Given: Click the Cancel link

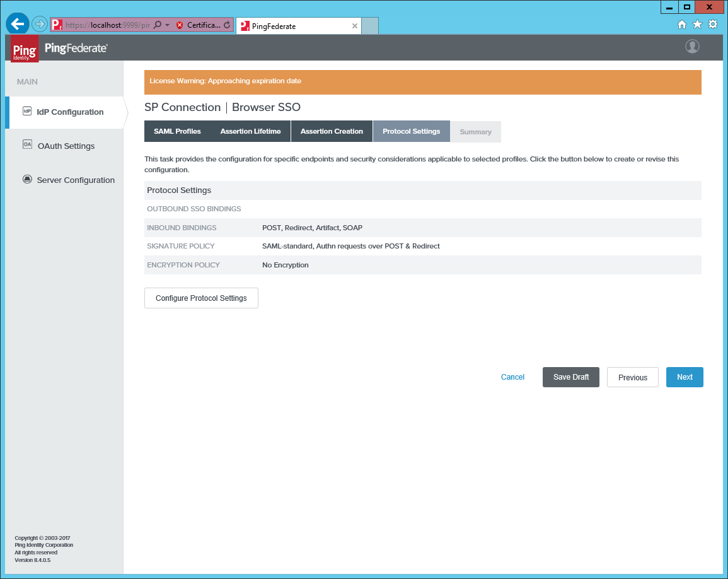Looking at the screenshot, I should click(512, 377).
